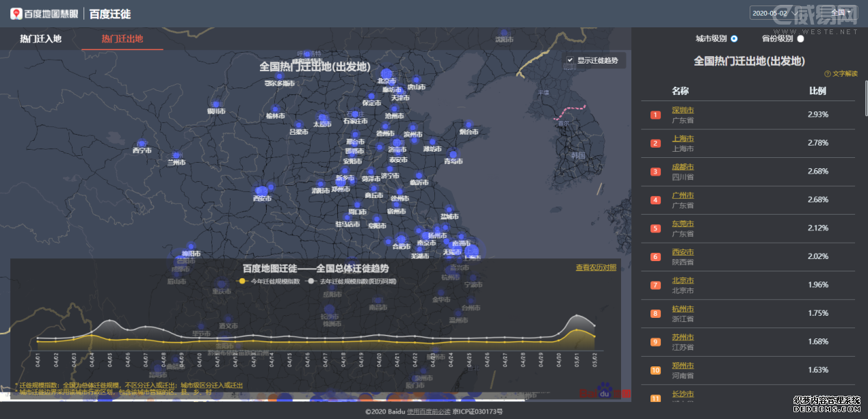This screenshot has height=419, width=868.
Task: Click the 2.93% ratio value for 深圳市
Action: [818, 114]
